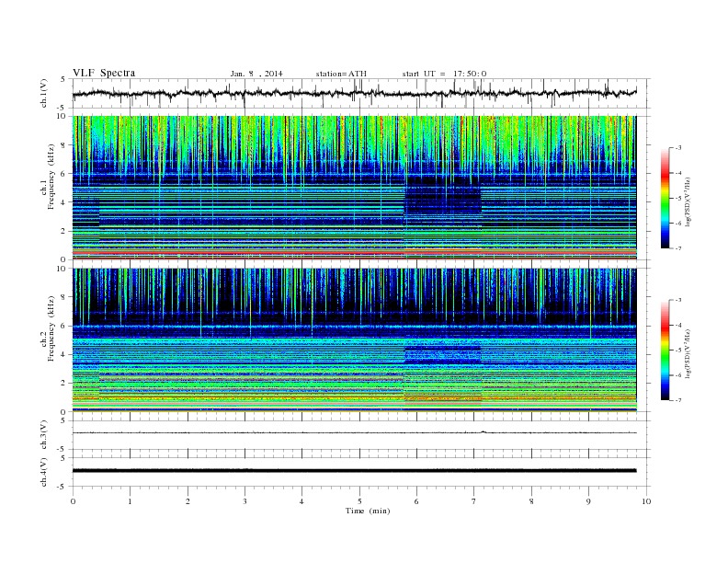The height and width of the screenshot is (563, 728).
Task: Select the "Jan. 8 , 2014" date text
Action: [256, 74]
